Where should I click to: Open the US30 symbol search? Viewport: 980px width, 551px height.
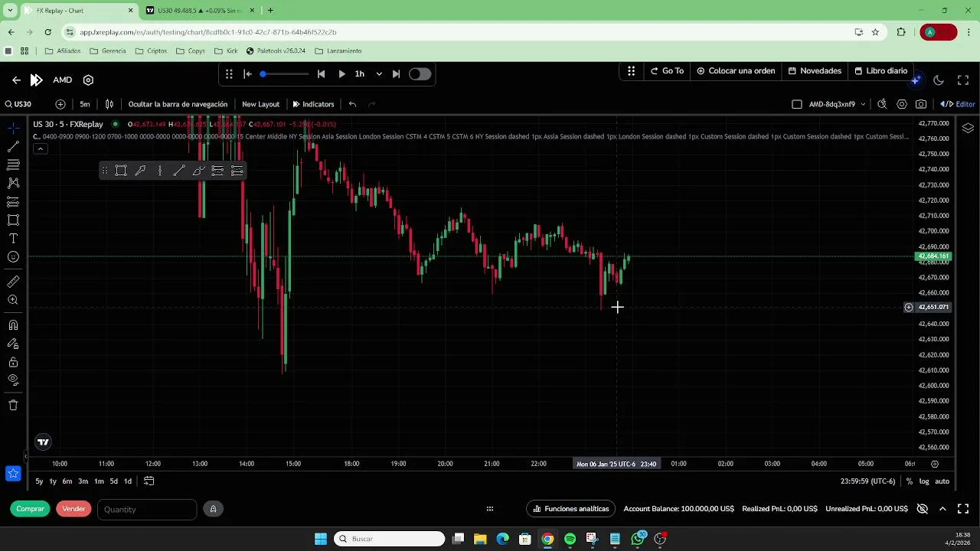[x=18, y=104]
